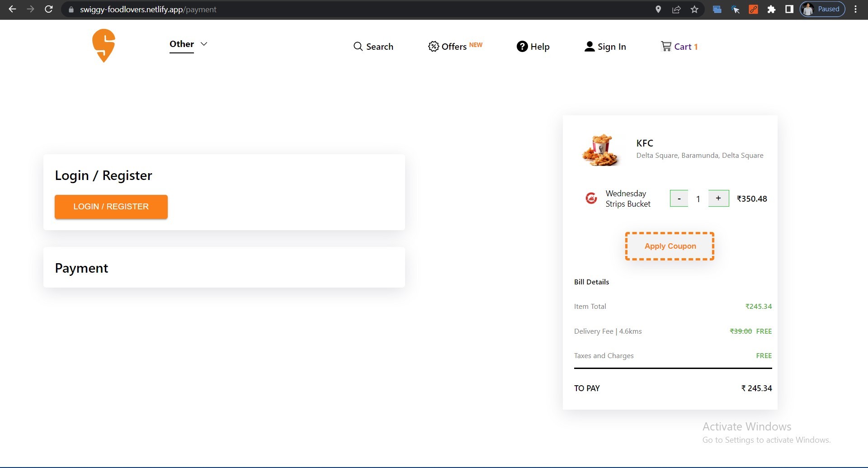The image size is (868, 468).
Task: Decrease Wednesday Strips Bucket quantity
Action: coord(679,199)
